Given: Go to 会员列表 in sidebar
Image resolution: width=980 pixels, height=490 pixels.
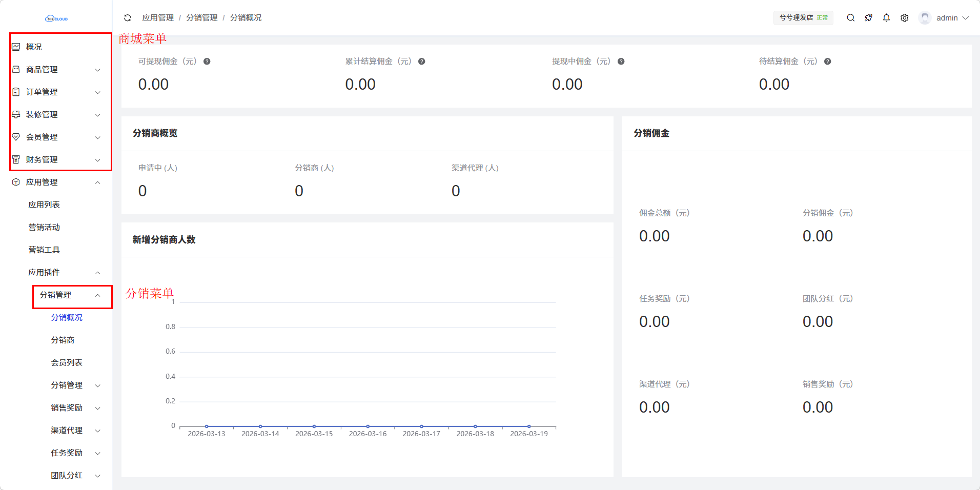Looking at the screenshot, I should 67,363.
